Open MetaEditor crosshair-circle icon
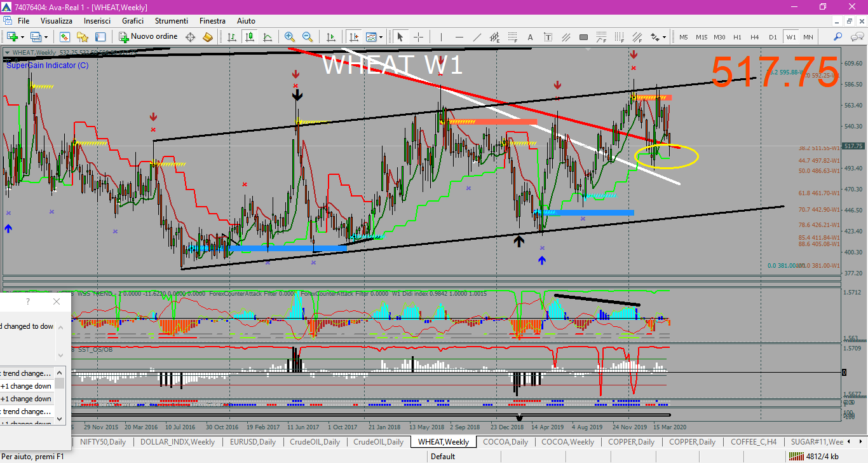Image resolution: width=868 pixels, height=463 pixels. [x=190, y=37]
